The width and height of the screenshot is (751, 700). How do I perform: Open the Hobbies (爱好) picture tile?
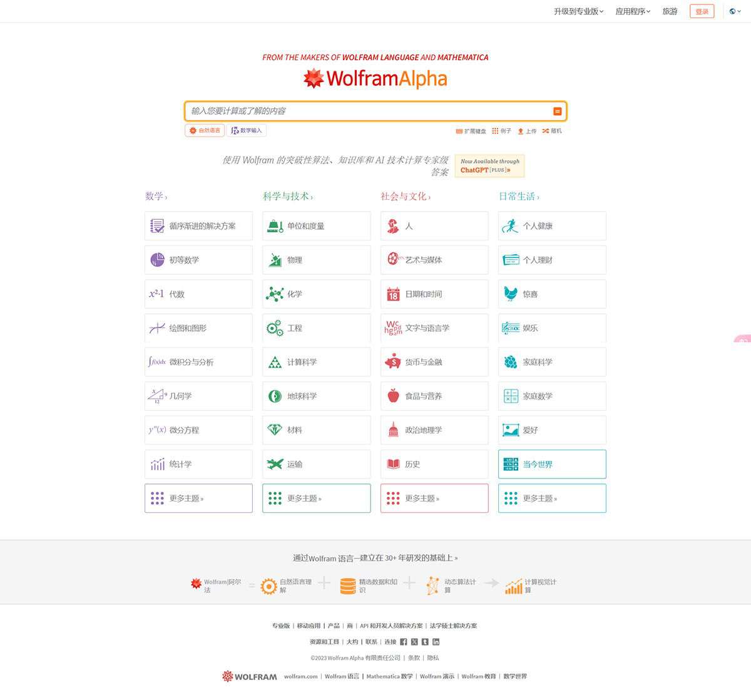tap(552, 430)
